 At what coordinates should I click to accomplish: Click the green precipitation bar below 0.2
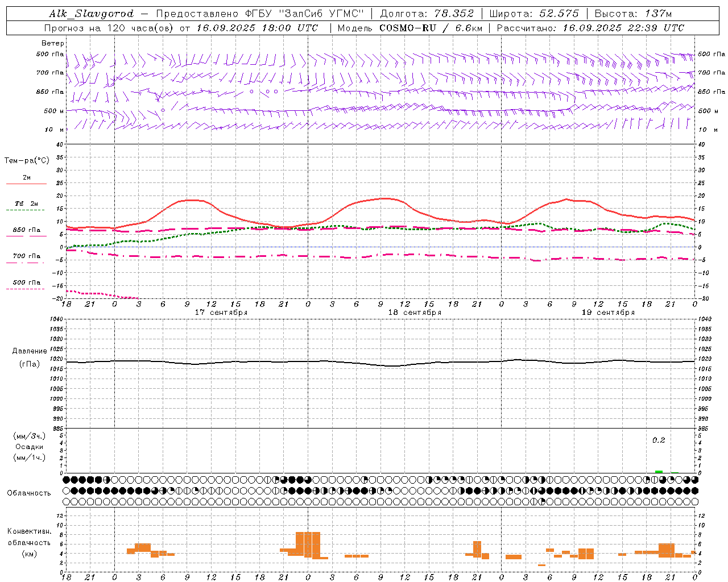[659, 472]
